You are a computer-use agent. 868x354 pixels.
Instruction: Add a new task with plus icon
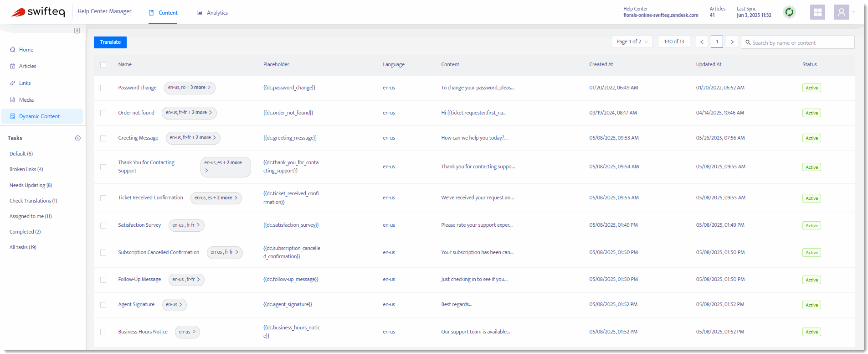(78, 138)
